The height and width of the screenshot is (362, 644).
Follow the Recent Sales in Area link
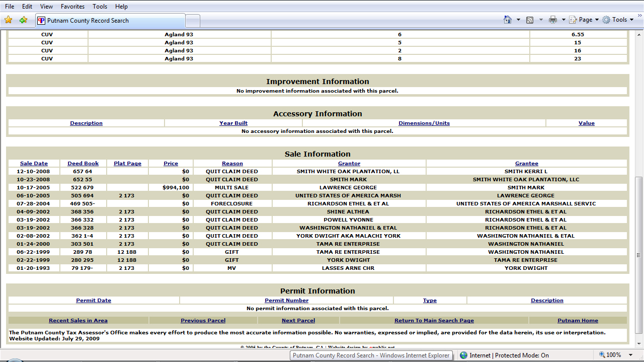tap(78, 320)
